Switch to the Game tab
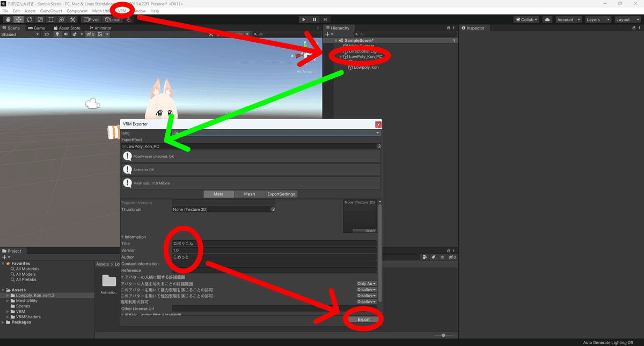 pos(36,28)
